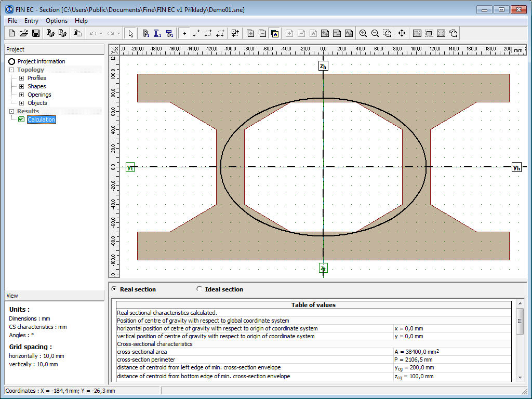This screenshot has height=399, width=532.
Task: Collapse the Results tree section
Action: 11,111
